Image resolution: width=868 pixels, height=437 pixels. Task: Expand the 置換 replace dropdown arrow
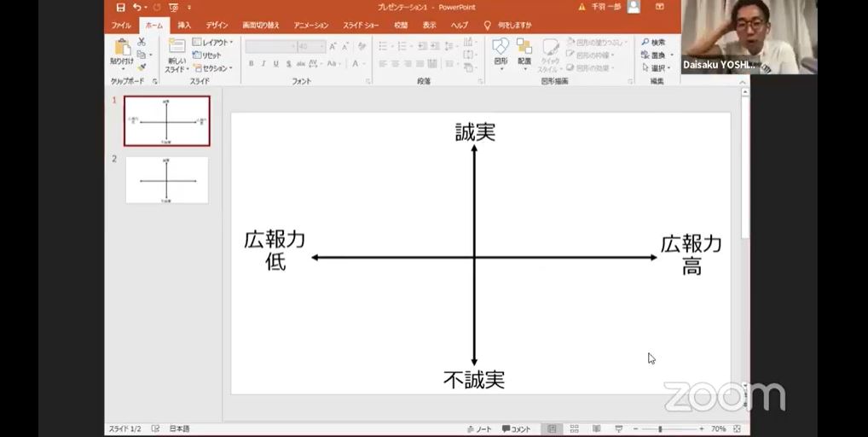coord(672,55)
